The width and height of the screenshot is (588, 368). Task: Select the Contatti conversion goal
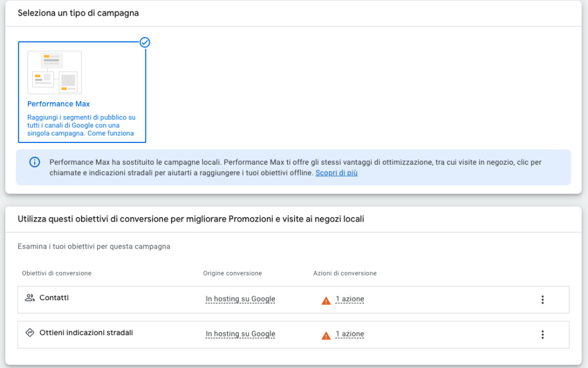pos(54,297)
